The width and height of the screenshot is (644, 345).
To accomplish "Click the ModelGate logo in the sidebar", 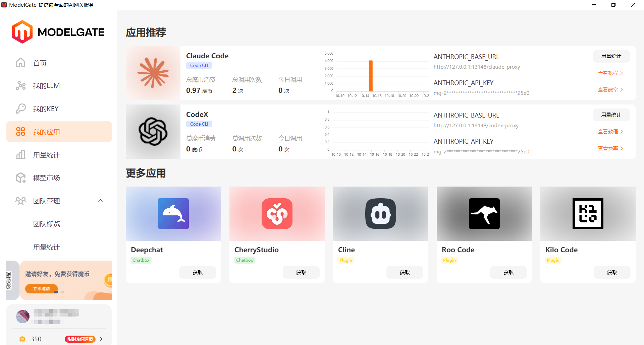I will [58, 32].
